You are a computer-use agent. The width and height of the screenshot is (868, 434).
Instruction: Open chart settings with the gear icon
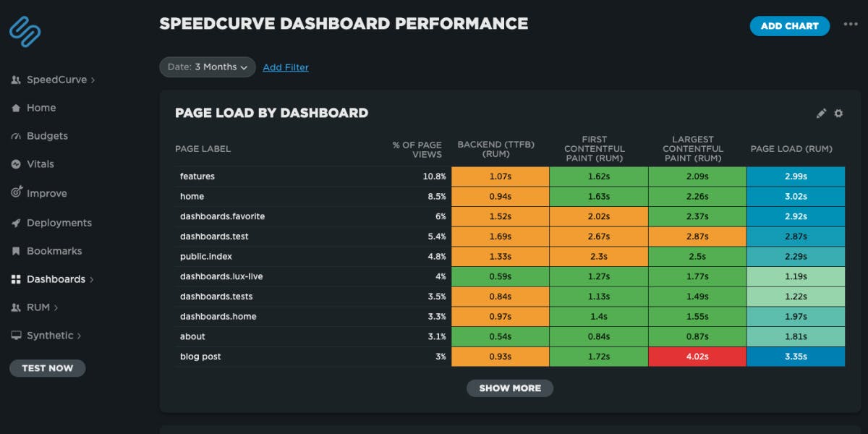coord(838,113)
